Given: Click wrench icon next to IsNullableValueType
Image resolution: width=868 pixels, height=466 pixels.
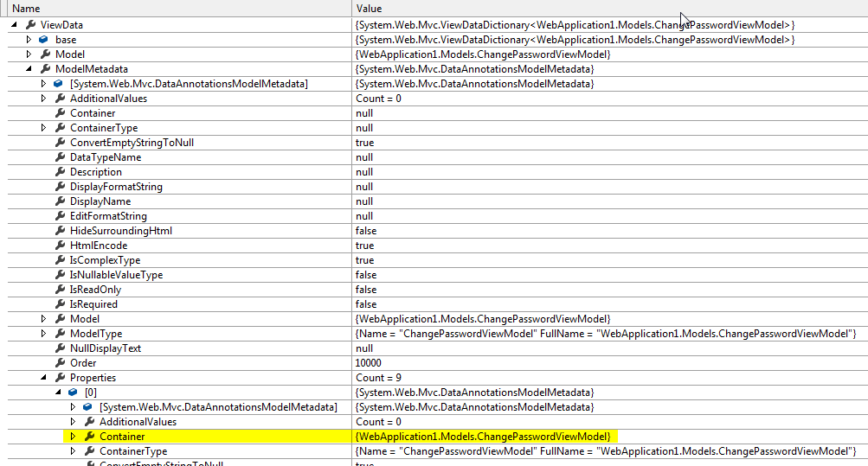Looking at the screenshot, I should click(x=61, y=275).
